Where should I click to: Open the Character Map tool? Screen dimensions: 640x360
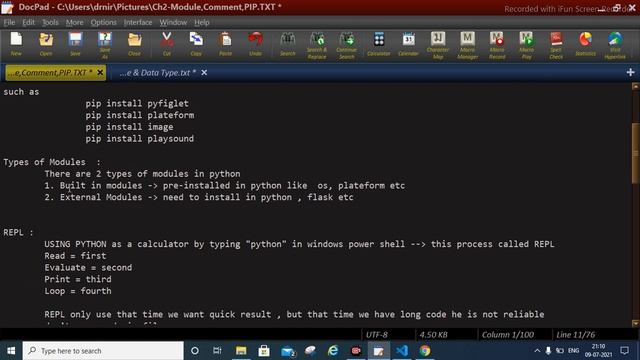tap(438, 45)
